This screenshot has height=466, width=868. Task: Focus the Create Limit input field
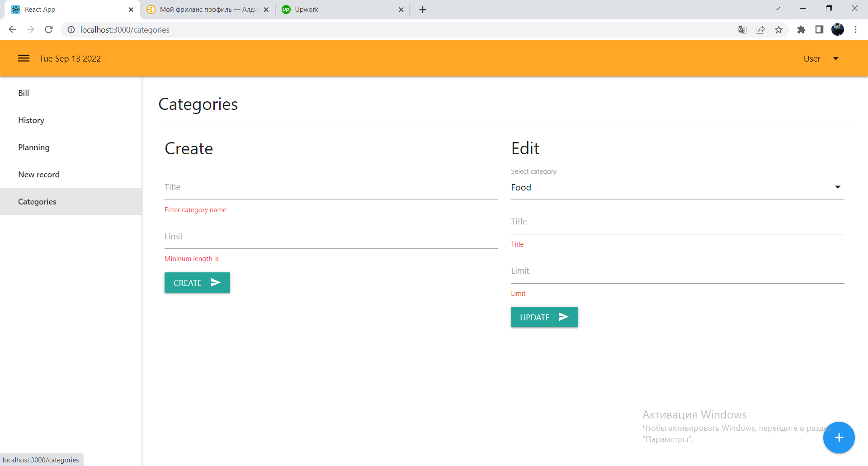[331, 237]
